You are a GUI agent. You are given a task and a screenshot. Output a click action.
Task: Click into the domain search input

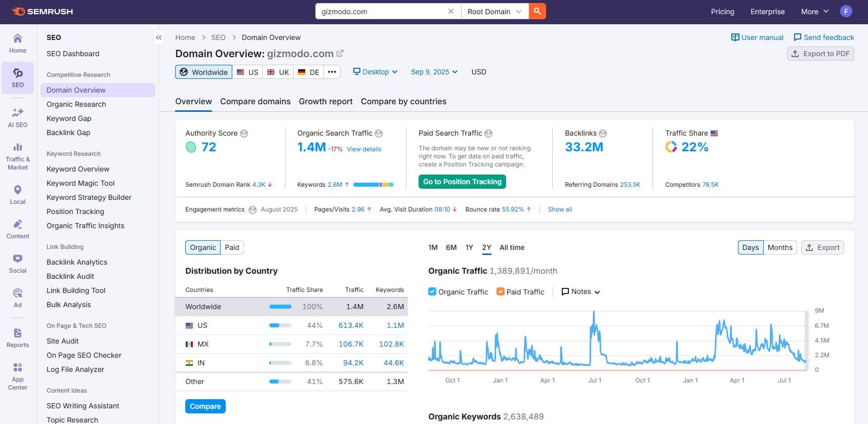pos(383,11)
